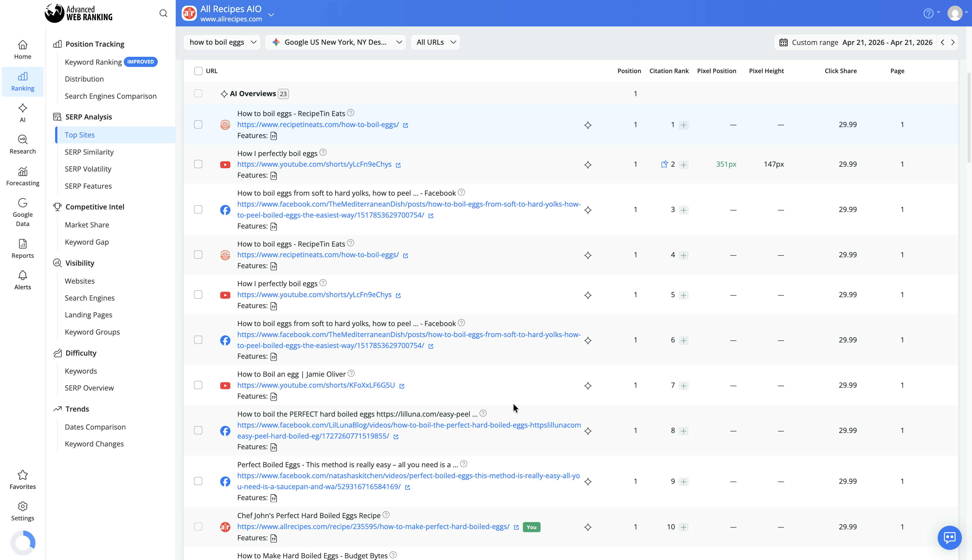
Task: Open the Research section
Action: coord(22,144)
